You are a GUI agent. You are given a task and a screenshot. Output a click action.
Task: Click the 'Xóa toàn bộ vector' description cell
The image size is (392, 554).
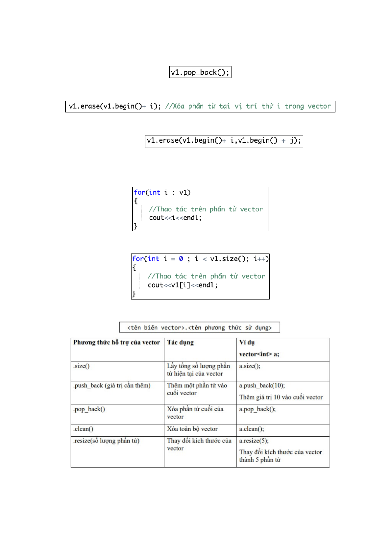click(x=192, y=429)
